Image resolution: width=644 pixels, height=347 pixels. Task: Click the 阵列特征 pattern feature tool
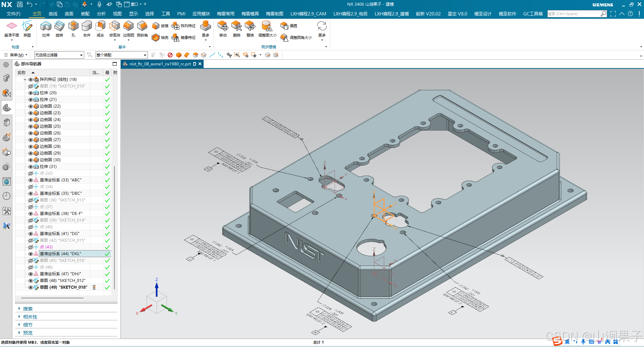click(183, 26)
